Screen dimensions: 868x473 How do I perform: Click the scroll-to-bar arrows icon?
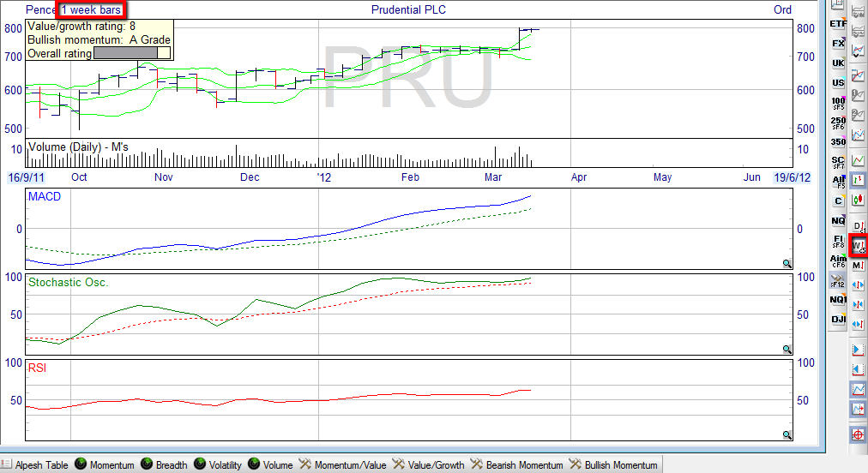(x=858, y=325)
